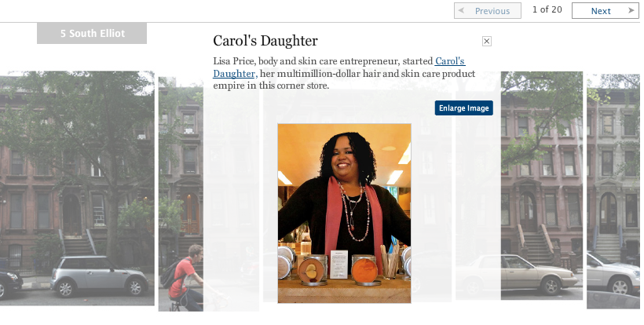Click the faded panel left of the portrait
Image resolution: width=644 pixels, height=325 pixels.
231,201
